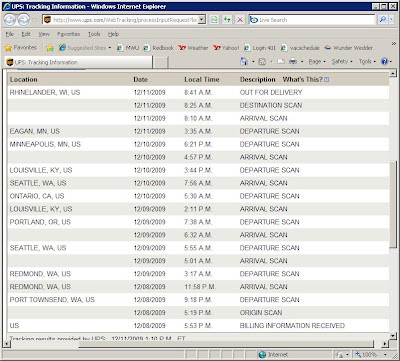This screenshot has height=361, width=400.
Task: Click the Compatibility View icon
Action: (214, 20)
